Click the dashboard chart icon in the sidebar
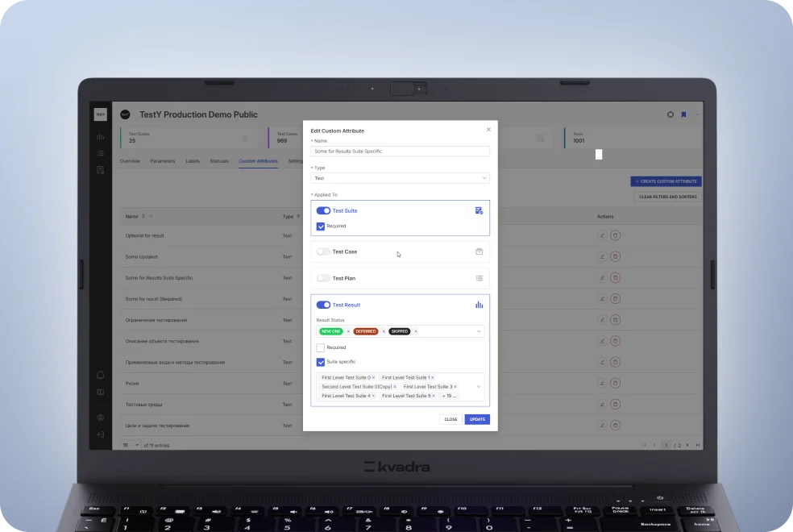The image size is (793, 532). point(101,136)
